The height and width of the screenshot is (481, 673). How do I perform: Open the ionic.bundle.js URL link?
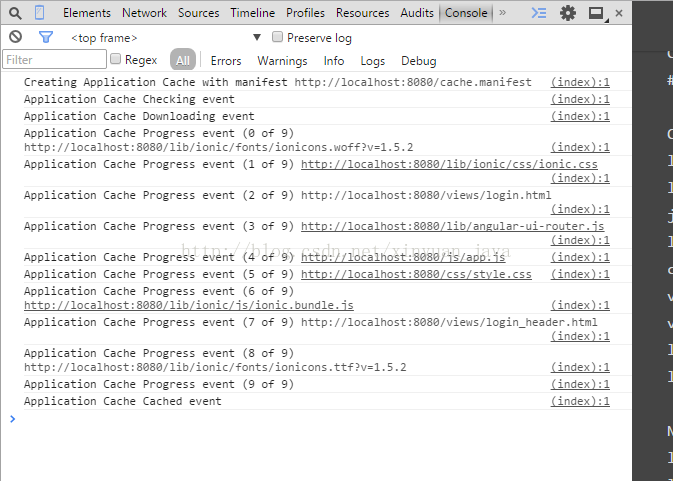189,305
